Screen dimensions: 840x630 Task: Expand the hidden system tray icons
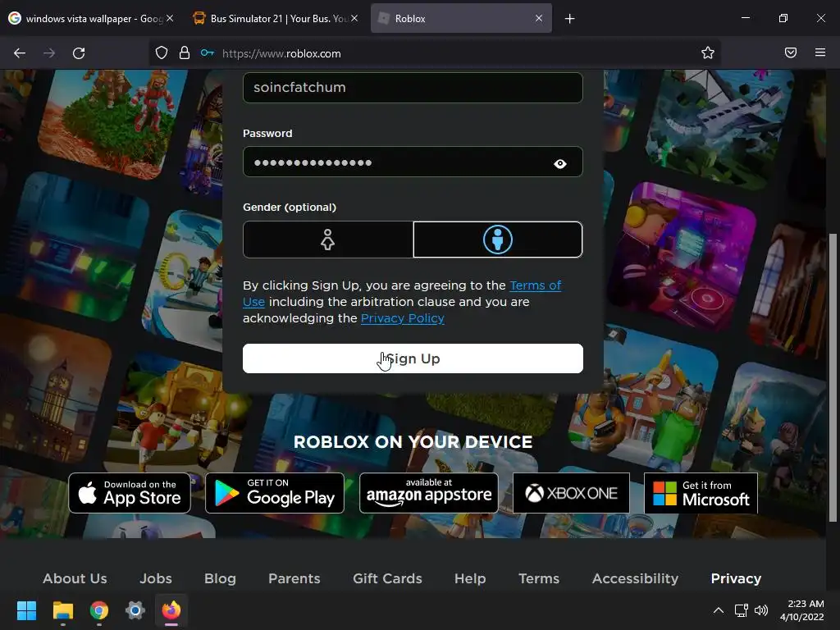719,610
